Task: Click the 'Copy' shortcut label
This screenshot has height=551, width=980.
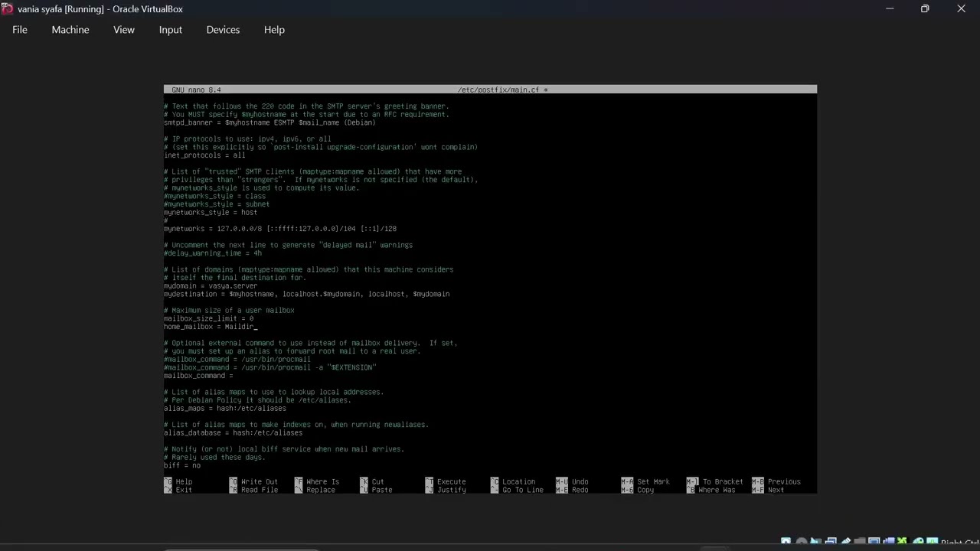Action: [x=645, y=490]
